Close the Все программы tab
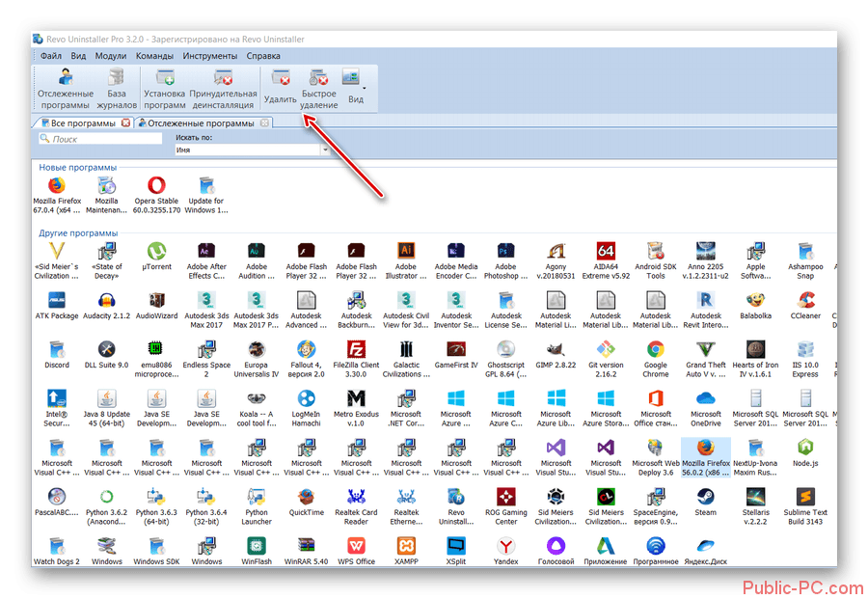This screenshot has width=868, height=599. coord(125,123)
